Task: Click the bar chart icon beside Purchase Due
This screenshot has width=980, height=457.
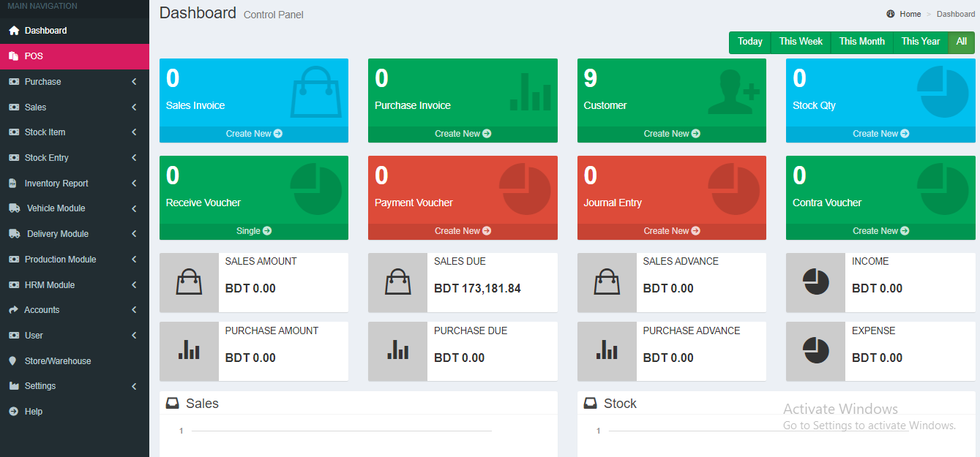Action: click(x=397, y=351)
